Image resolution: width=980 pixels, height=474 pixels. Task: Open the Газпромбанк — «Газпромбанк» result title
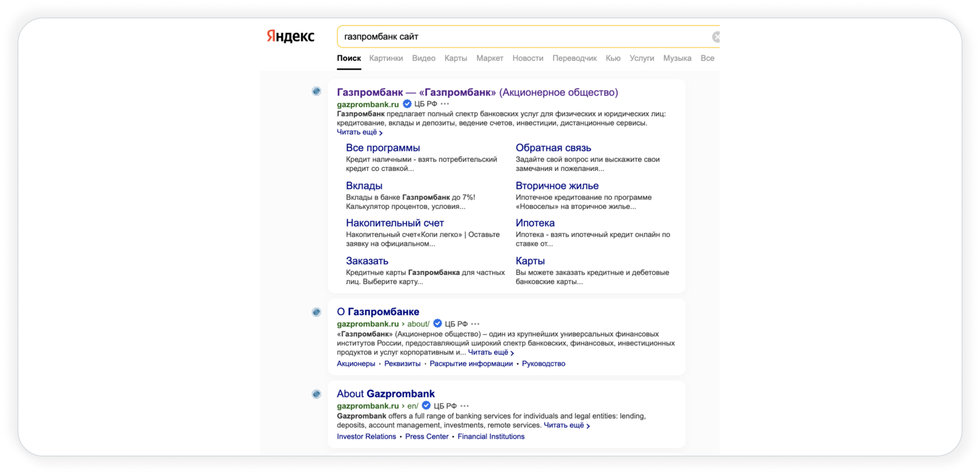click(477, 92)
